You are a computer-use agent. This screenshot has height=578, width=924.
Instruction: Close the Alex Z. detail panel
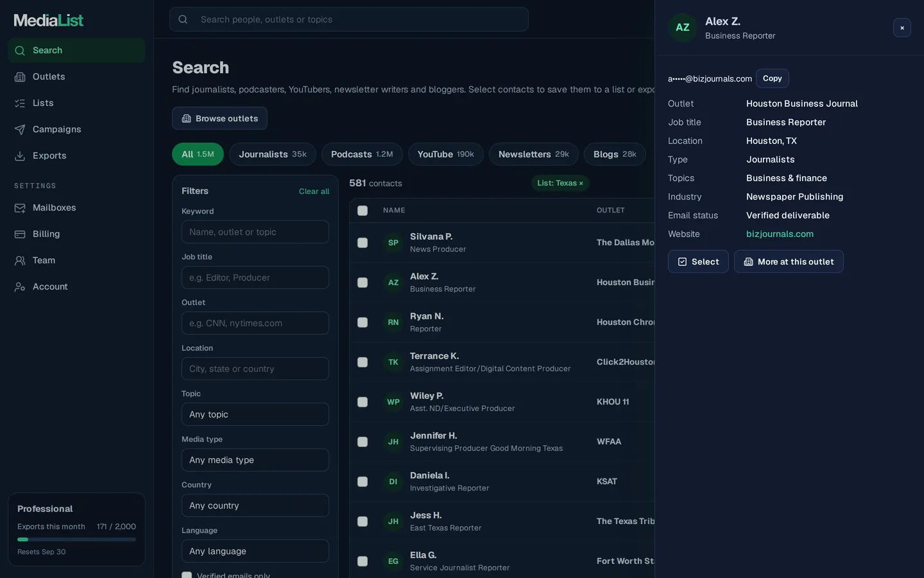(902, 28)
